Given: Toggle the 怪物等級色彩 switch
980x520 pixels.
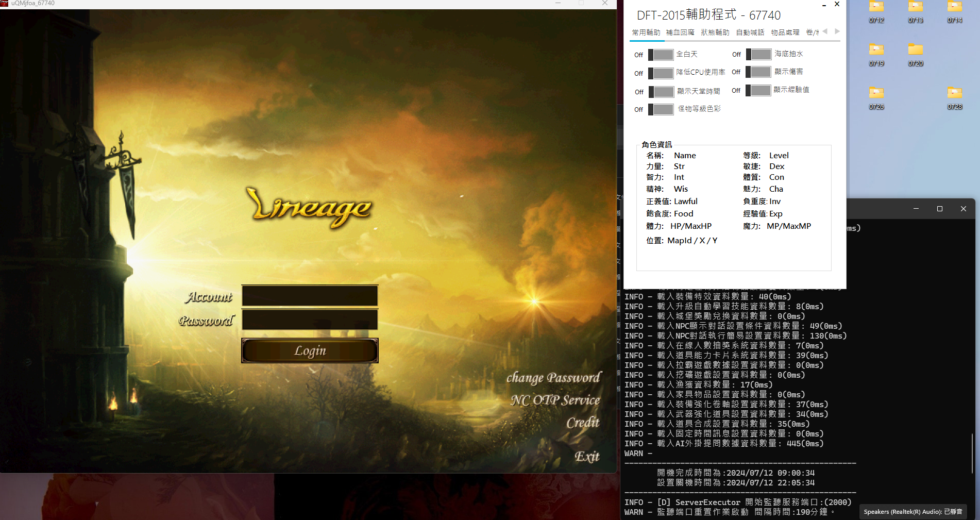Looking at the screenshot, I should tap(661, 109).
